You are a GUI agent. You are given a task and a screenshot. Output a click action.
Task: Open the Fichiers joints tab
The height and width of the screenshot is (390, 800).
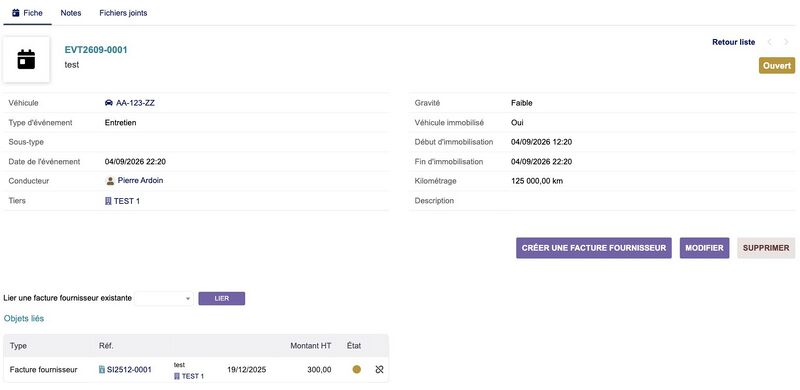pyautogui.click(x=123, y=13)
